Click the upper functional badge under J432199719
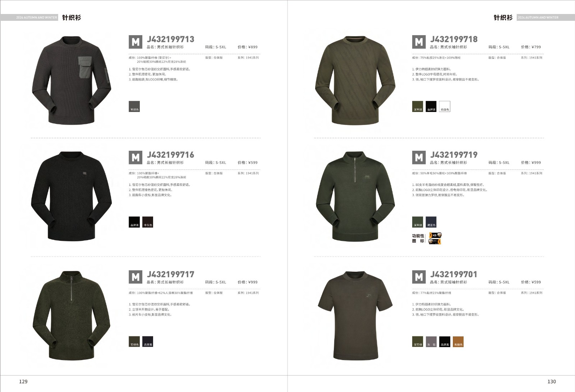Image resolution: width=575 pixels, height=392 pixels. [435, 235]
